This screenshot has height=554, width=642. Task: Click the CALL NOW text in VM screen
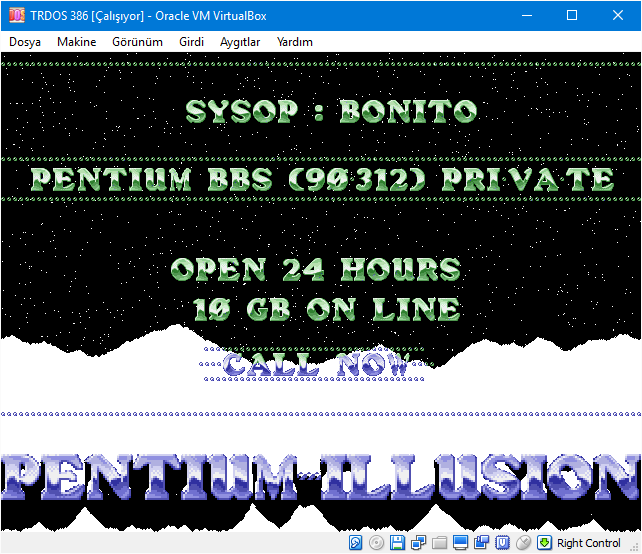316,364
